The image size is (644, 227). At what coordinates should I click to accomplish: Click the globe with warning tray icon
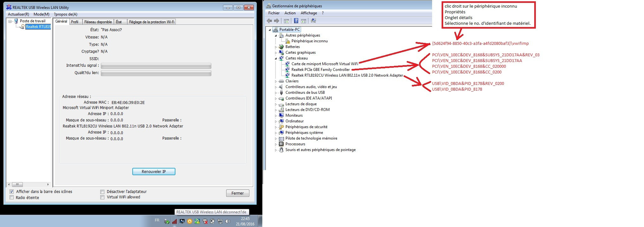pos(197,221)
